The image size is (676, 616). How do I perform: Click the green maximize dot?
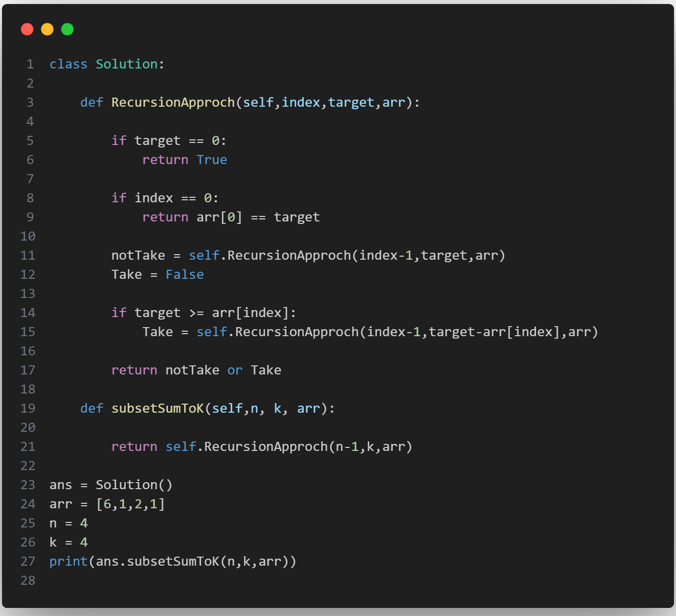pos(67,30)
